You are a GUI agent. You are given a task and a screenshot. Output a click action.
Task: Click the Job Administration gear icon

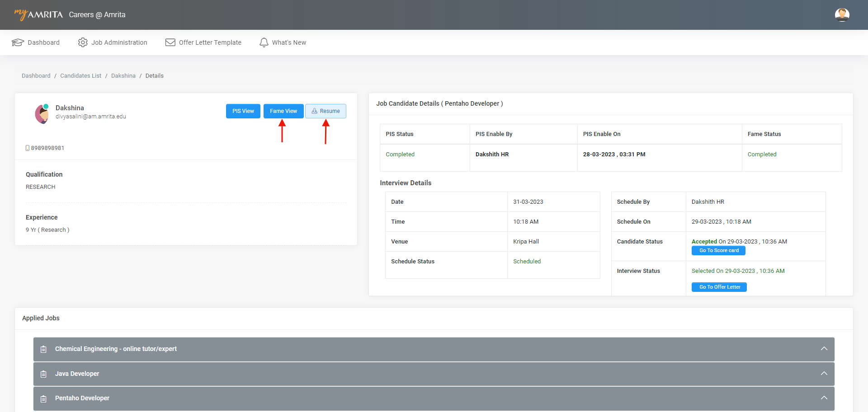click(x=83, y=42)
